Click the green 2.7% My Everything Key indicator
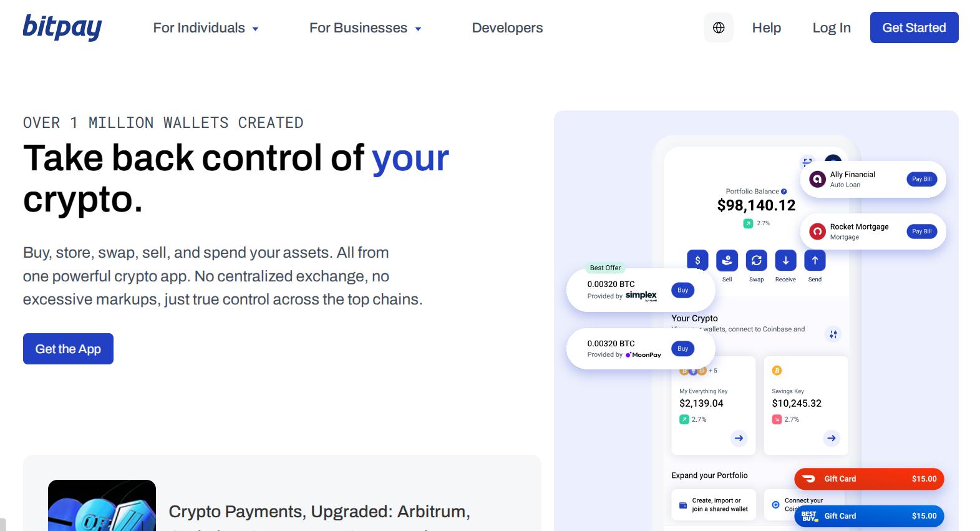The width and height of the screenshot is (980, 531). 684,419
